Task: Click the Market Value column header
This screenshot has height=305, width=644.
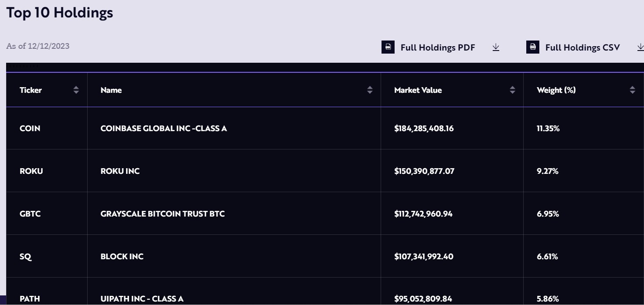Action: click(x=418, y=90)
